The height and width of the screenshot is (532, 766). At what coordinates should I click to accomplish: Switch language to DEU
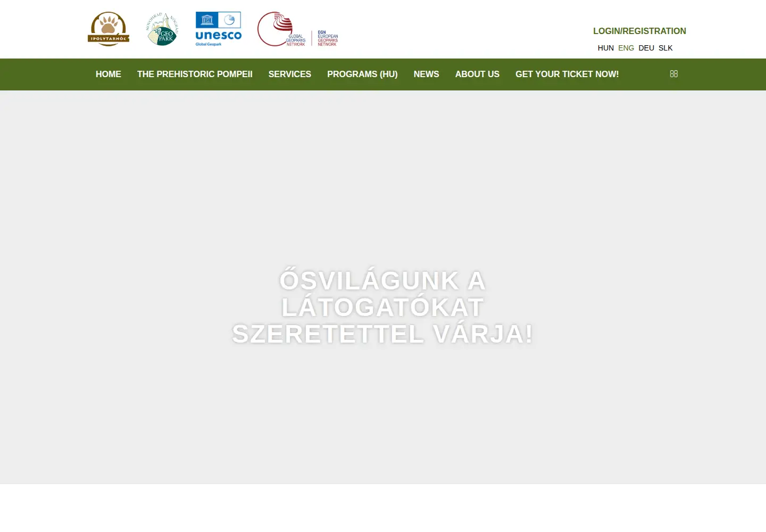(646, 48)
